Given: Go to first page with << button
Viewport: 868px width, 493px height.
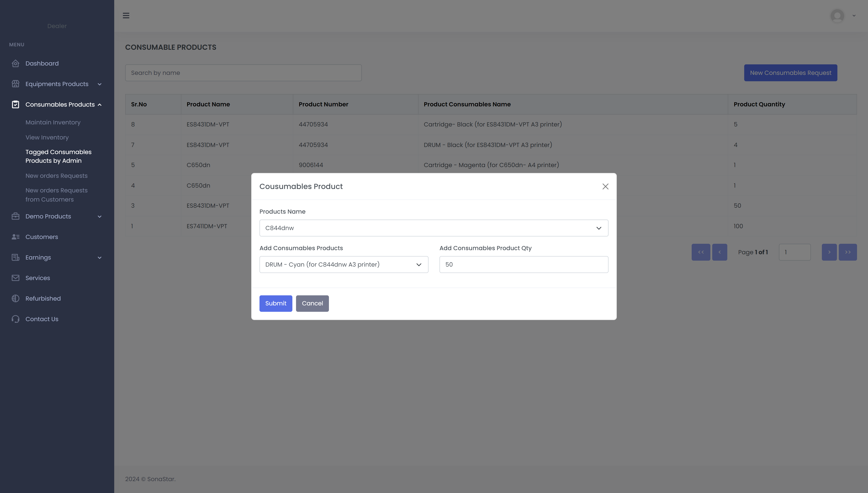Looking at the screenshot, I should (701, 252).
